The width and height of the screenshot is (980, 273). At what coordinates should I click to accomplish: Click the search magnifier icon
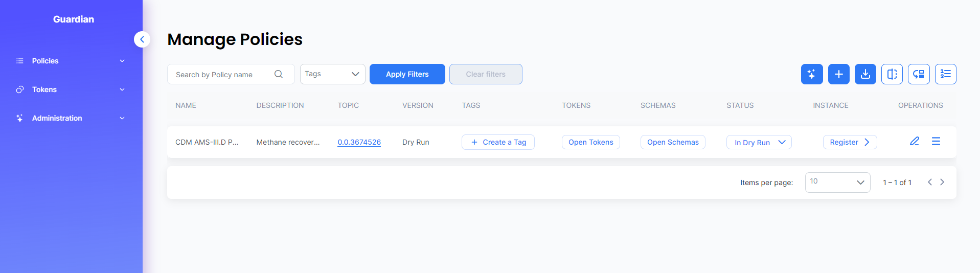pos(279,74)
